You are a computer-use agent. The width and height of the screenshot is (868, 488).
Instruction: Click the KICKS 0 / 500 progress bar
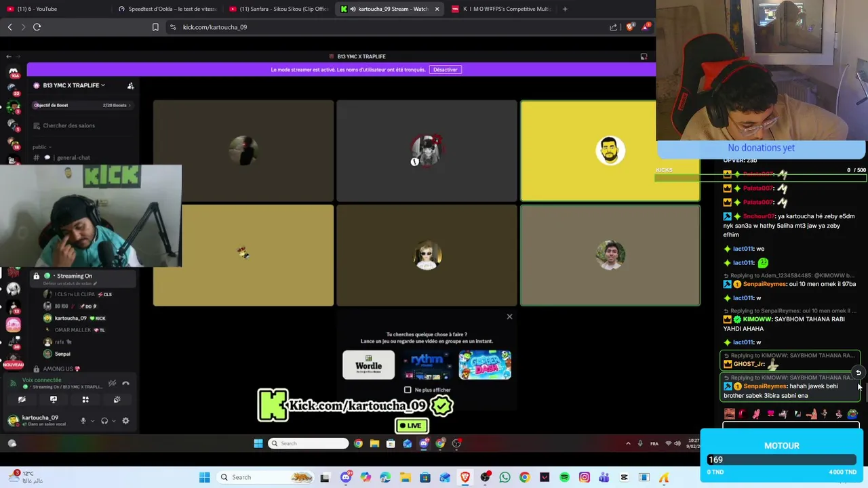[761, 178]
